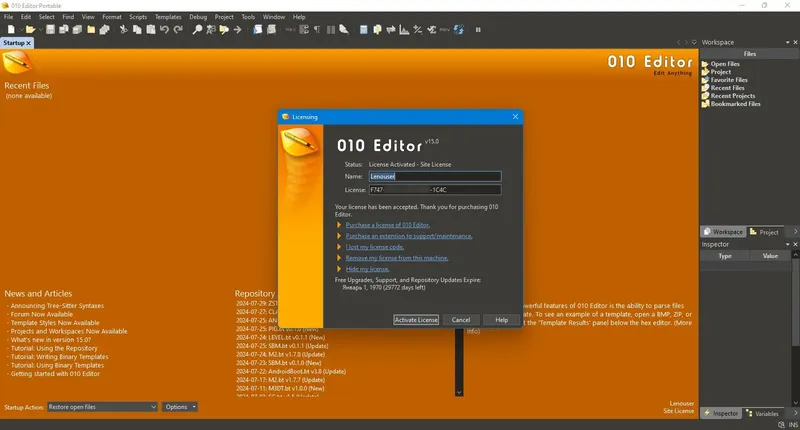Click 'Remove my license from this machine' link
This screenshot has height=430, width=800.
pyautogui.click(x=397, y=258)
